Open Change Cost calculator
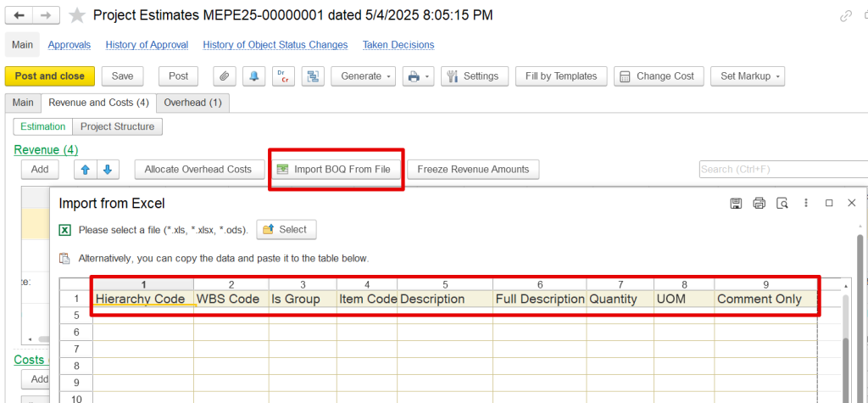This screenshot has height=403, width=868. [x=658, y=76]
